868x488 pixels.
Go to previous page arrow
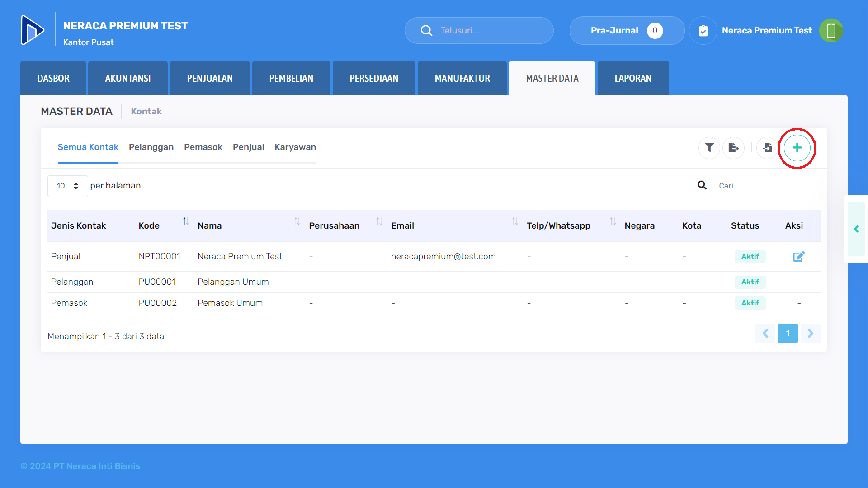765,333
